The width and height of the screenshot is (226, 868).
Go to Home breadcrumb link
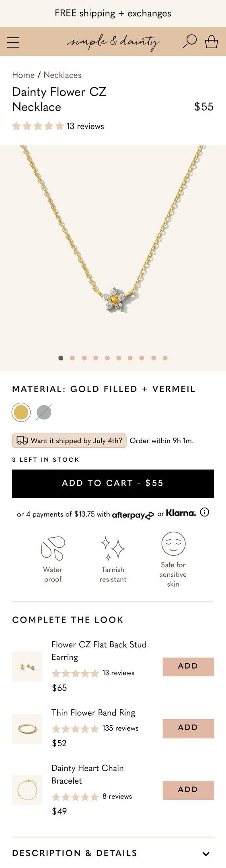pyautogui.click(x=23, y=75)
